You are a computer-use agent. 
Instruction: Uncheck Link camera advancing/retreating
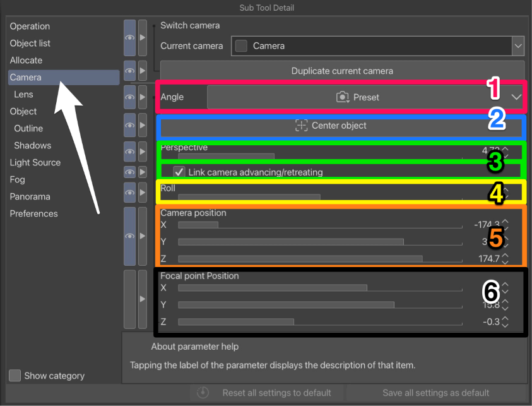tap(179, 172)
